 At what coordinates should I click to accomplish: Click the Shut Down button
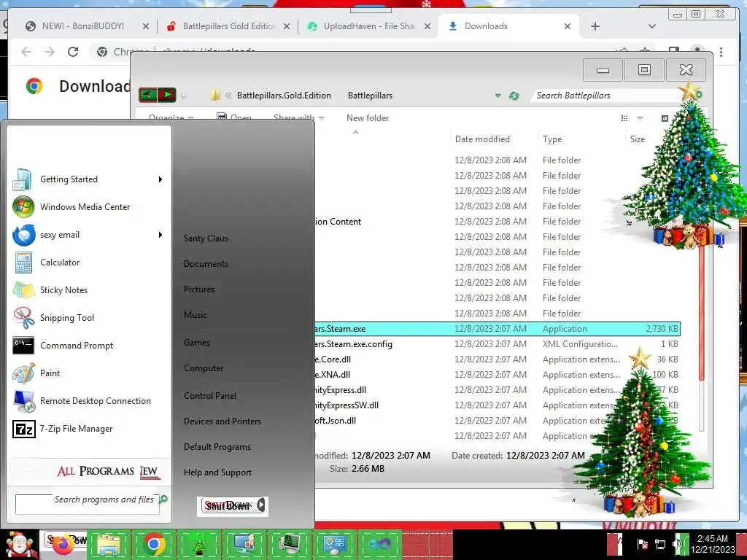pos(228,505)
